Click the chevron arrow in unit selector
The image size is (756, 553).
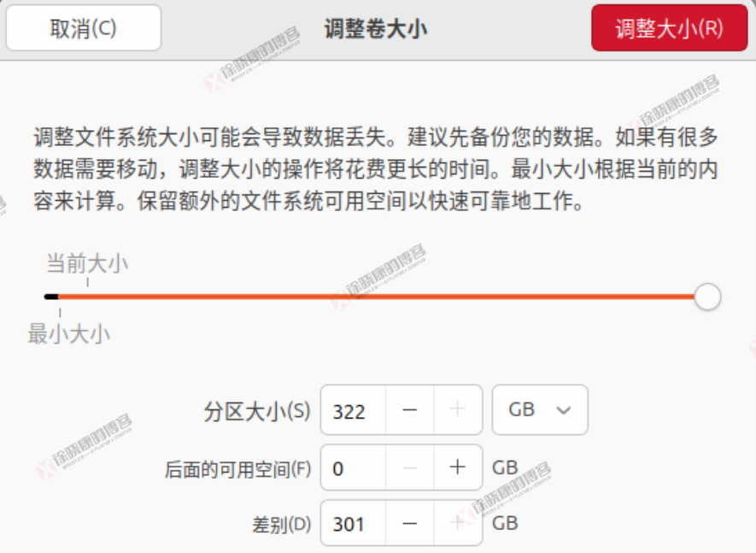(x=563, y=410)
